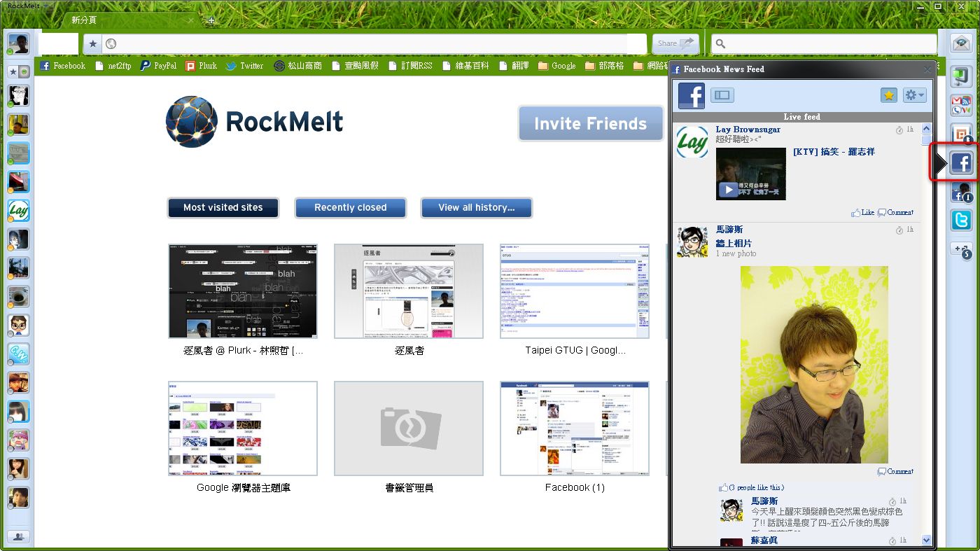Image resolution: width=980 pixels, height=551 pixels.
Task: Open the 松山高商 bookmark
Action: tap(298, 66)
